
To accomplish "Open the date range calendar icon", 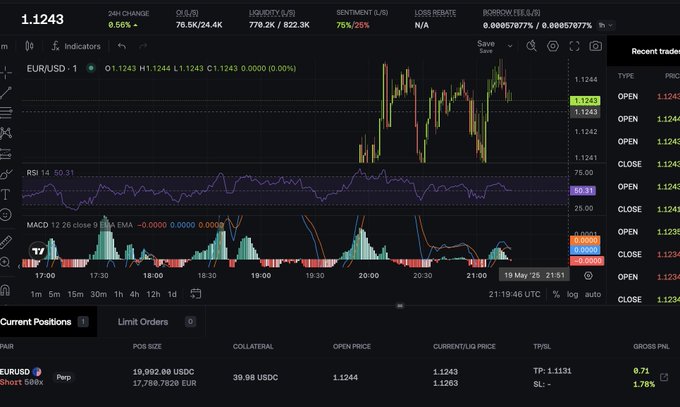I will pyautogui.click(x=195, y=294).
